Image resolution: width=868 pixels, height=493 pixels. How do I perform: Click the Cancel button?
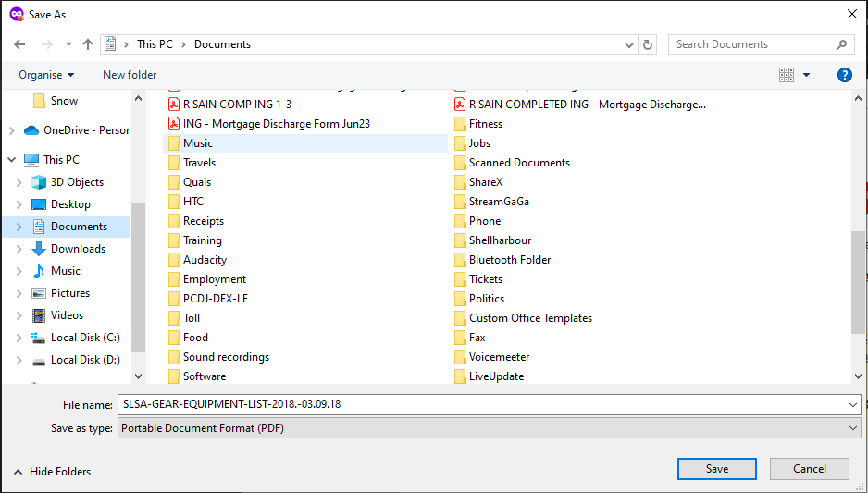click(810, 469)
